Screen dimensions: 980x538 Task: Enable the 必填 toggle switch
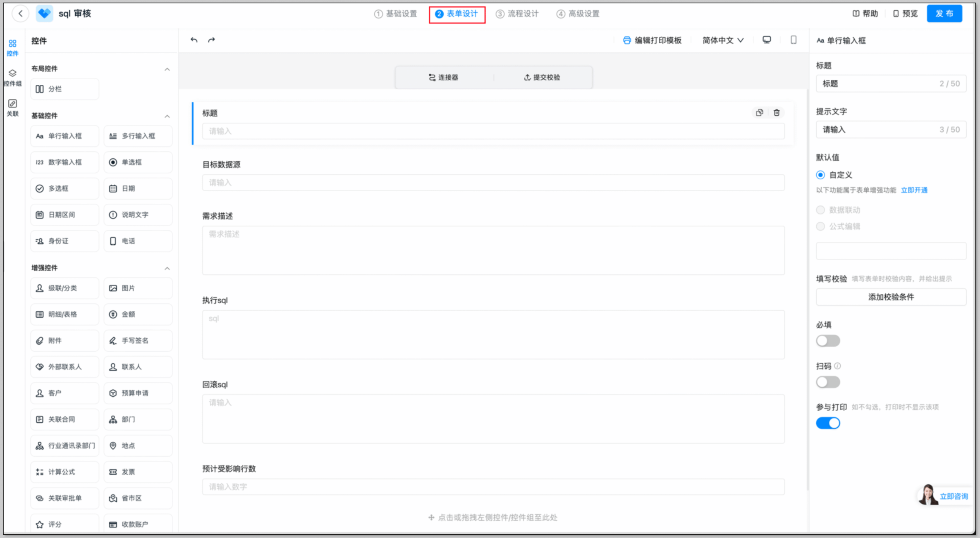[828, 341]
